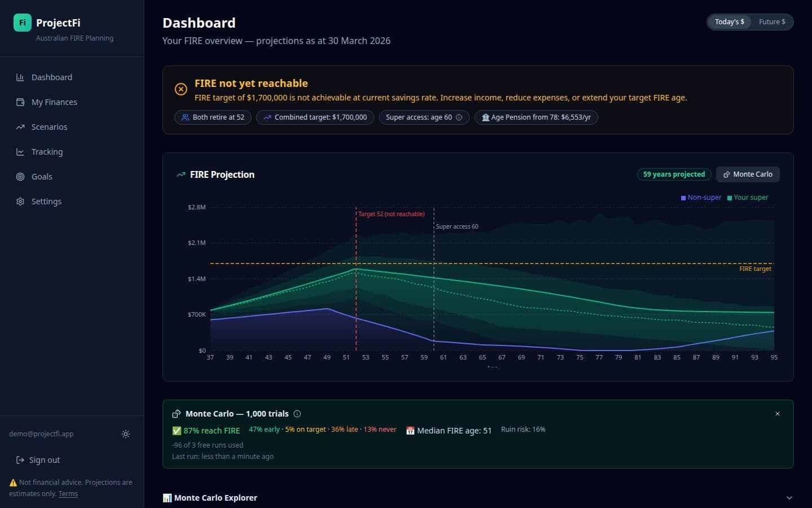Click the ProjectFi logo icon
812x508 pixels.
[x=22, y=22]
